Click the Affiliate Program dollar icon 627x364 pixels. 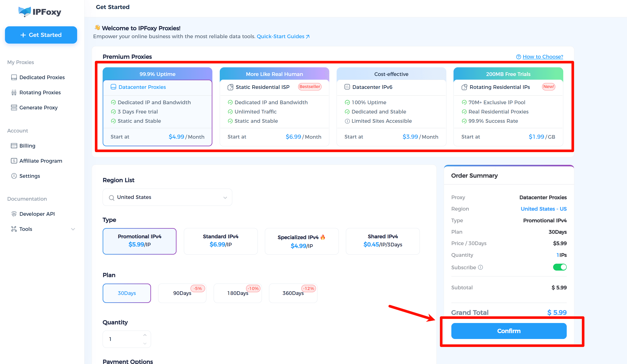(x=14, y=161)
